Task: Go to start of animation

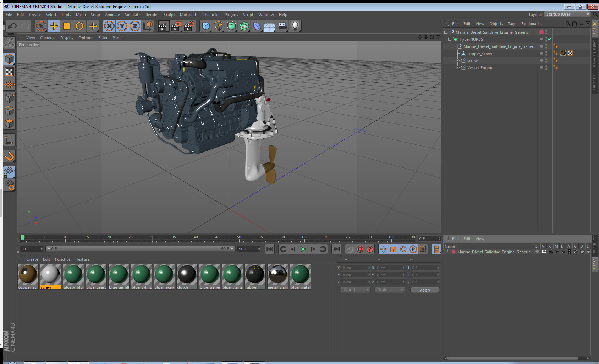Action: tap(270, 249)
